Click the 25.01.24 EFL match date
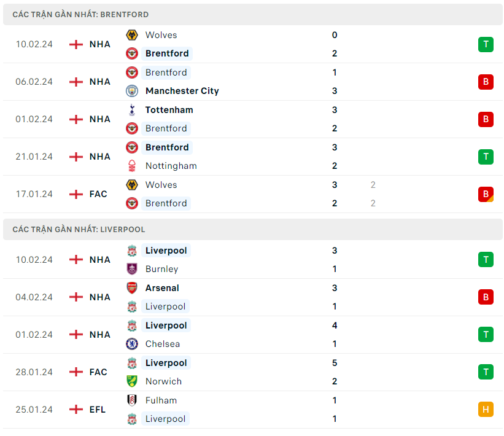This screenshot has height=436, width=504. (x=34, y=410)
